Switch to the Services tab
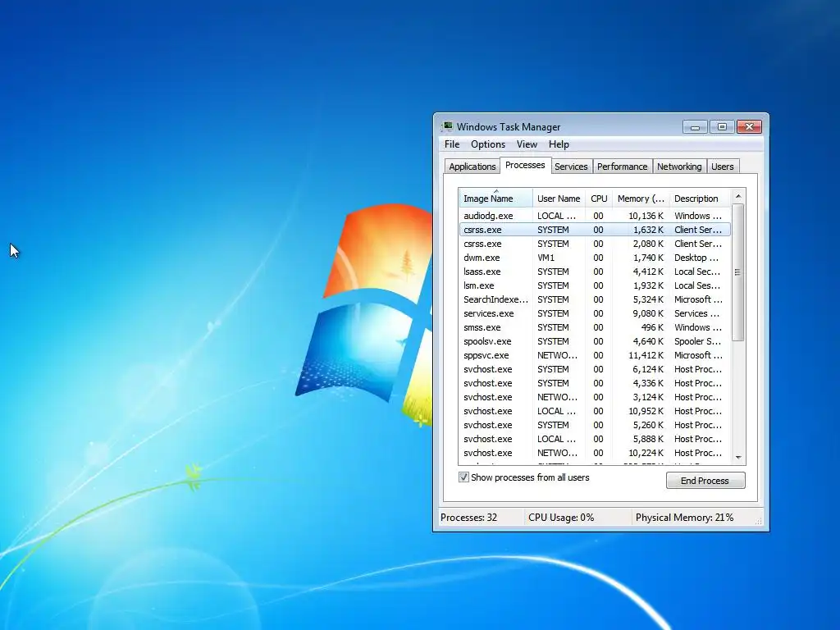Viewport: 840px width, 630px height. click(571, 167)
